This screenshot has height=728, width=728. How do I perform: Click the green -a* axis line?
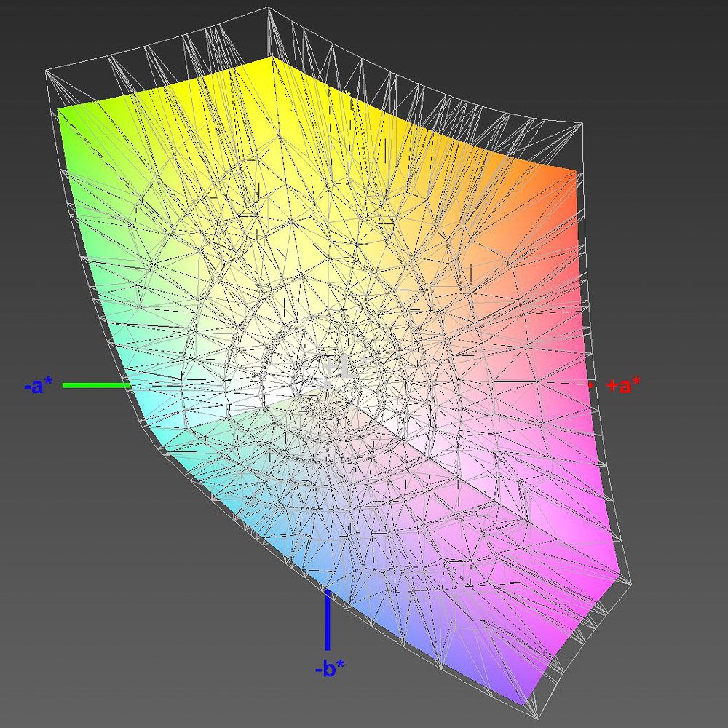click(97, 385)
